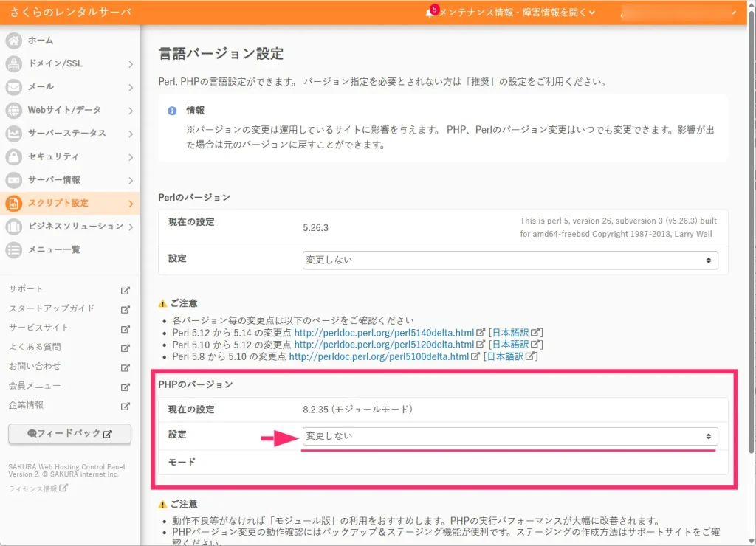This screenshot has width=756, height=546.
Task: Click external link icon beside サポート
Action: pos(126,290)
